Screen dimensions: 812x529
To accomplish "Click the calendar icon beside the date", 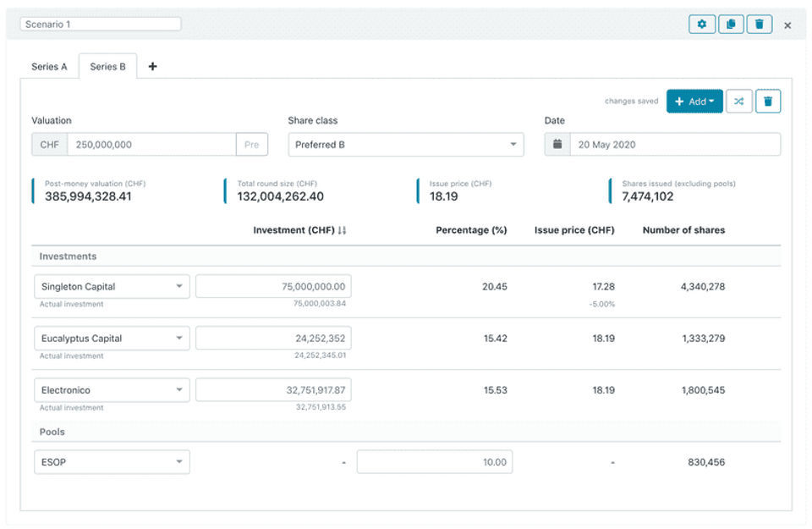I will coord(557,145).
